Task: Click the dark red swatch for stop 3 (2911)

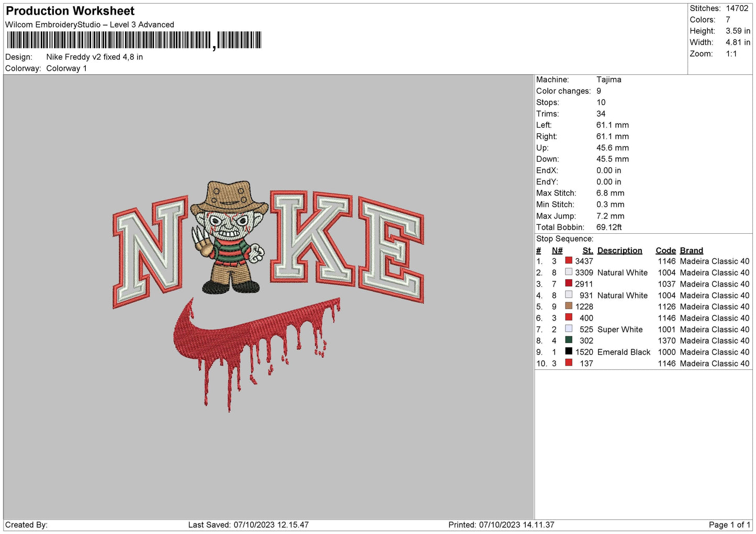Action: pyautogui.click(x=569, y=283)
